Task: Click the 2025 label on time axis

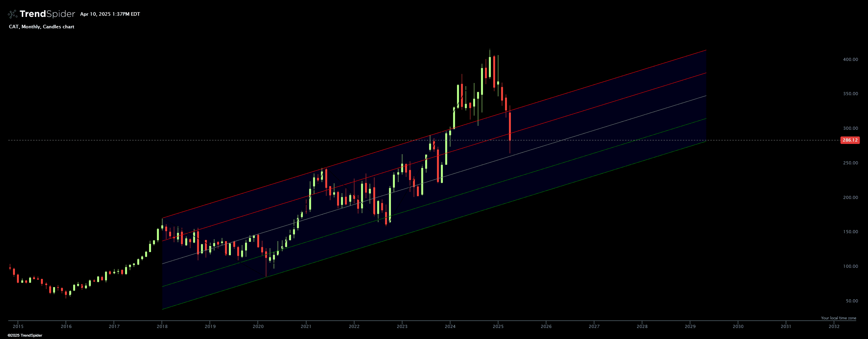Action: pyautogui.click(x=498, y=326)
